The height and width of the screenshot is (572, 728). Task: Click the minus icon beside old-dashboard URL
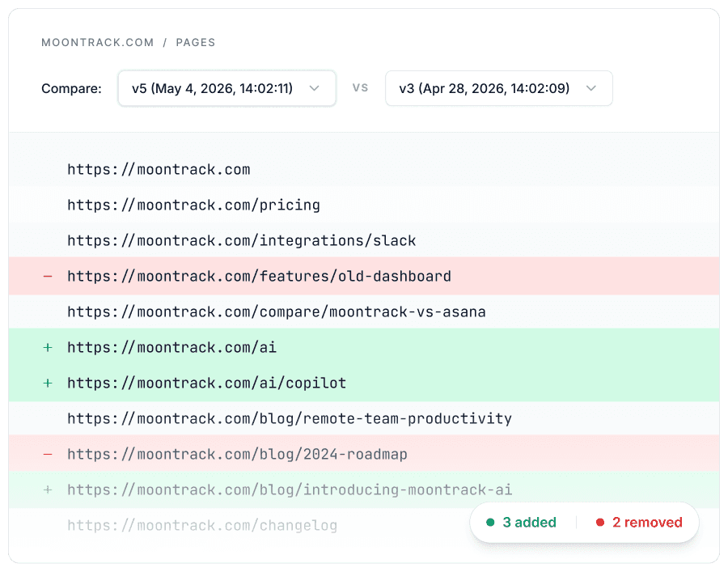(x=48, y=277)
